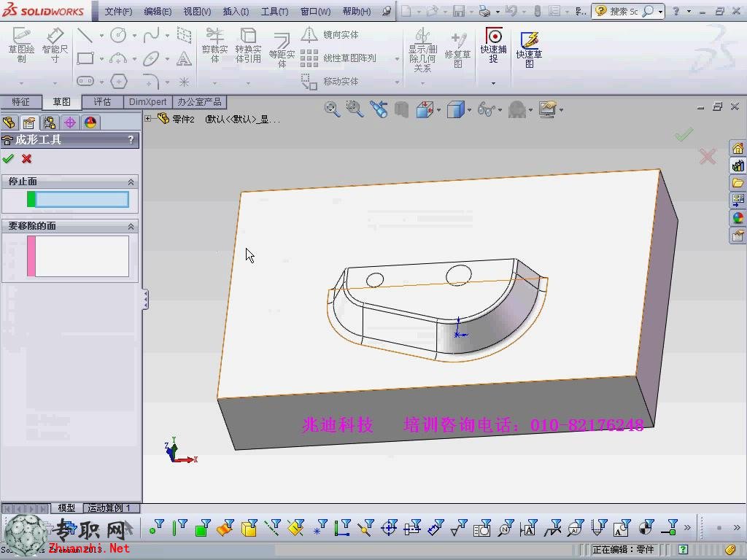
Task: Click Zoom to Fit icon
Action: coord(332,109)
